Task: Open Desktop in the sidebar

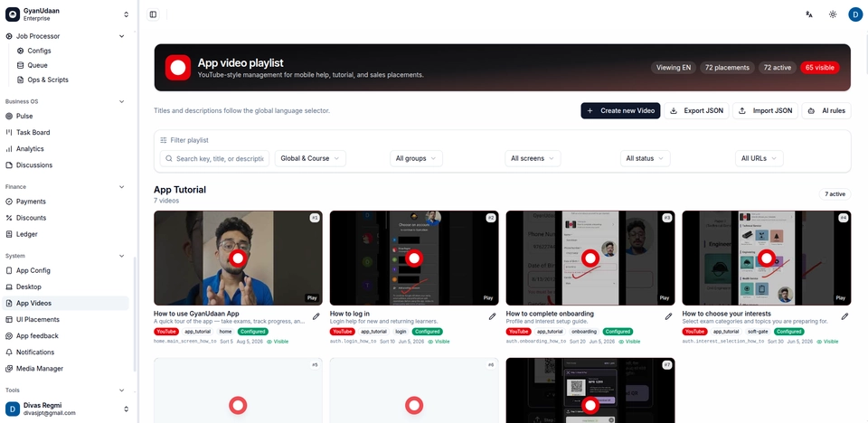Action: (28, 287)
